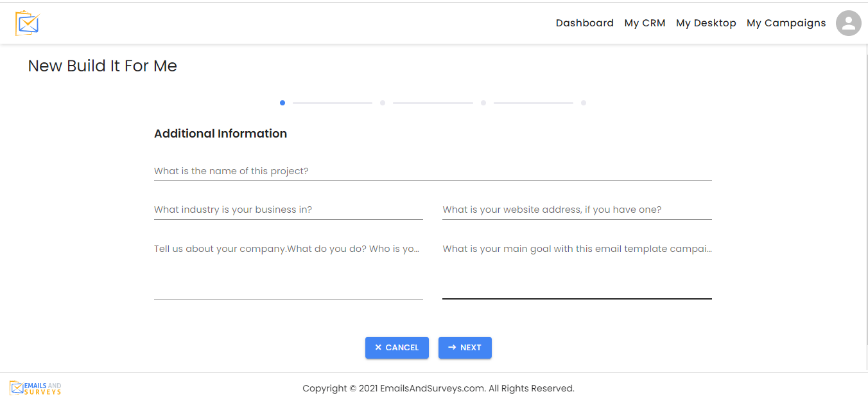Click the company description text area

pyautogui.click(x=288, y=270)
